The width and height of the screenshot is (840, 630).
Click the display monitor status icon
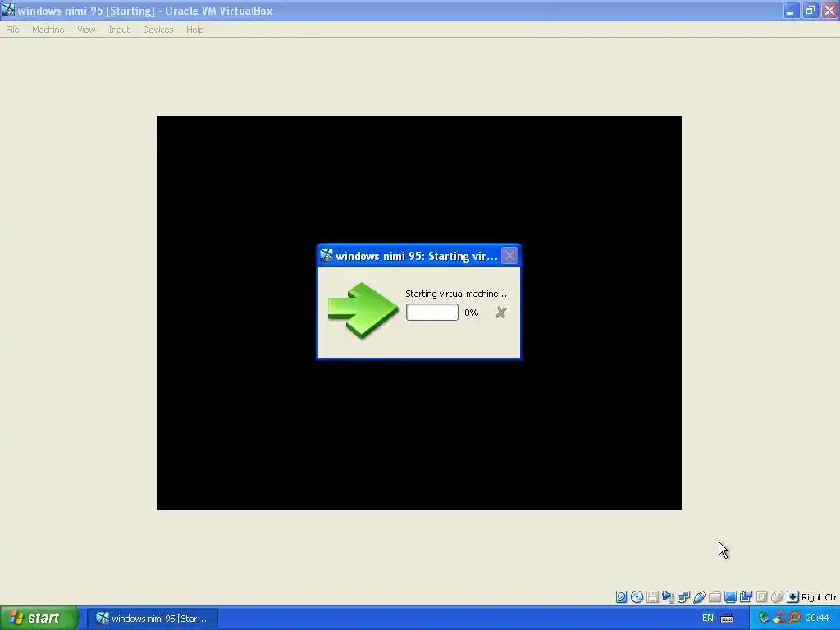730,597
